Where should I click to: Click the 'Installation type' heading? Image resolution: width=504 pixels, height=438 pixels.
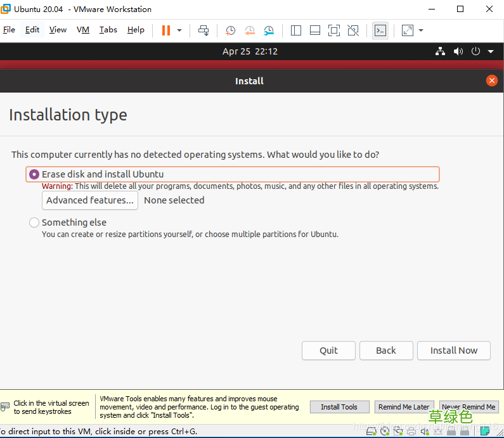pos(68,115)
